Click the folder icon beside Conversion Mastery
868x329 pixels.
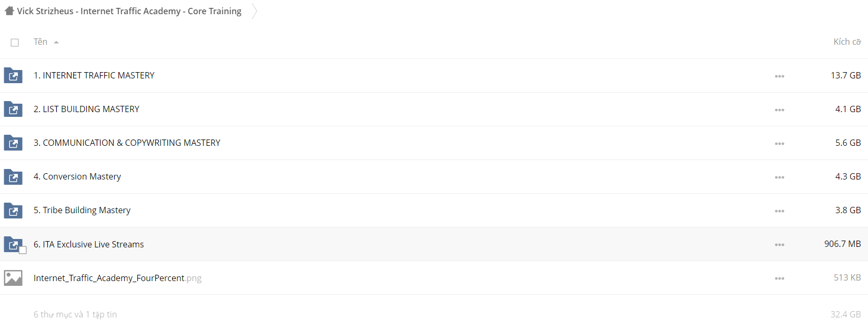click(13, 176)
